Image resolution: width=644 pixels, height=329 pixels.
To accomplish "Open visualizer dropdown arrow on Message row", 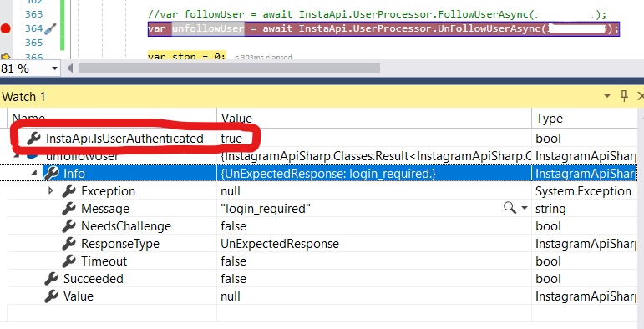I will coord(524,208).
